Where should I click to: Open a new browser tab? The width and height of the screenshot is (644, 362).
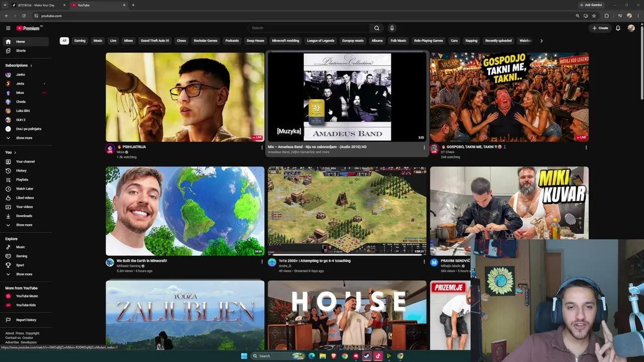coord(133,5)
